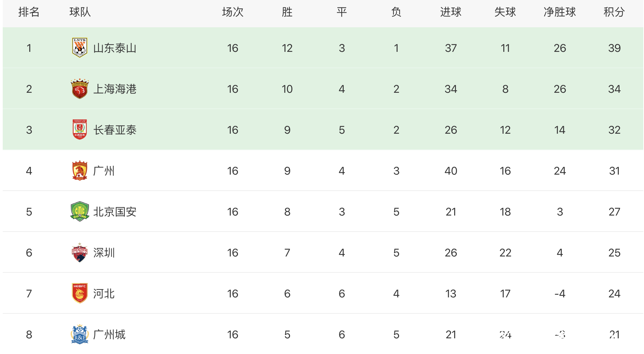644x354 pixels.
Task: Click the Beijing Guoan green badge
Action: tap(80, 211)
